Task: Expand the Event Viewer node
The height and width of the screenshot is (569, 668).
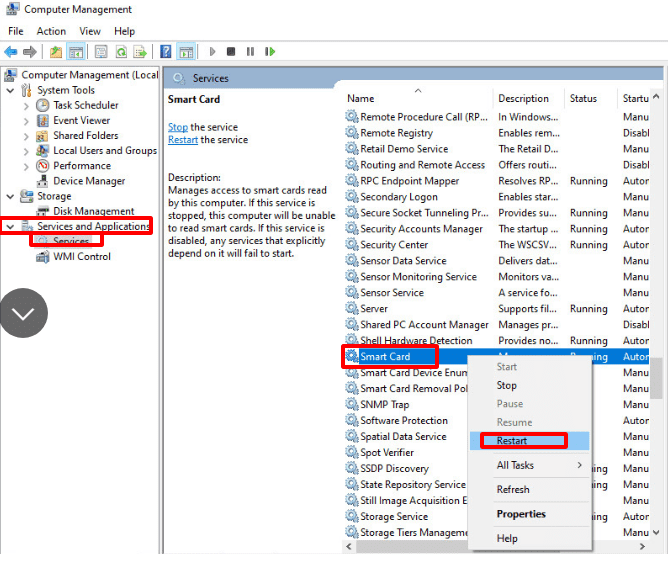Action: 26,121
